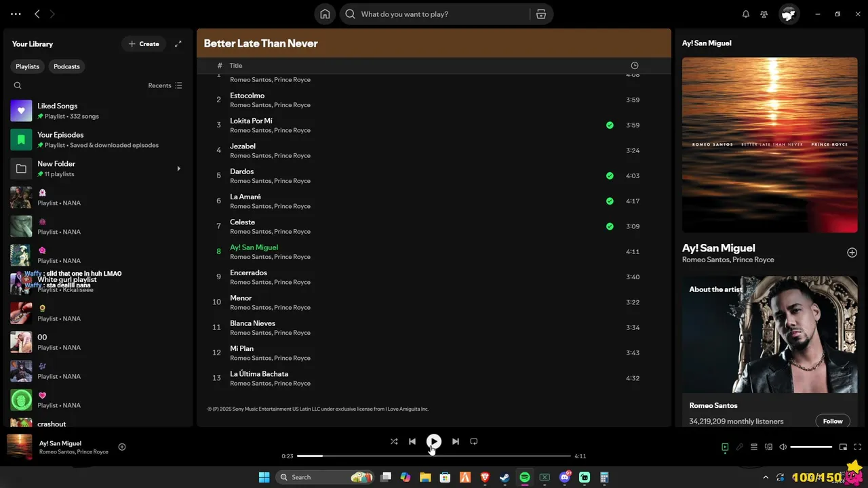
Task: Go back with the left arrow
Action: (x=37, y=14)
